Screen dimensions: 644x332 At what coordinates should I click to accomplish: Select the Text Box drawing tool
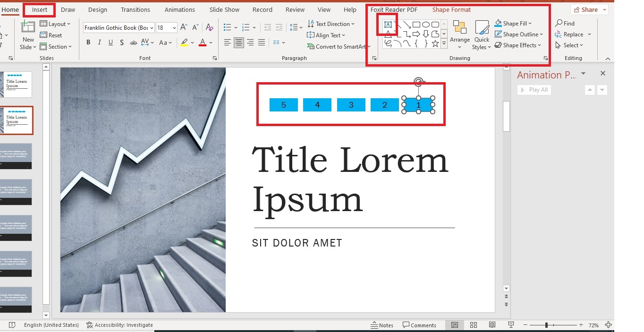(388, 24)
